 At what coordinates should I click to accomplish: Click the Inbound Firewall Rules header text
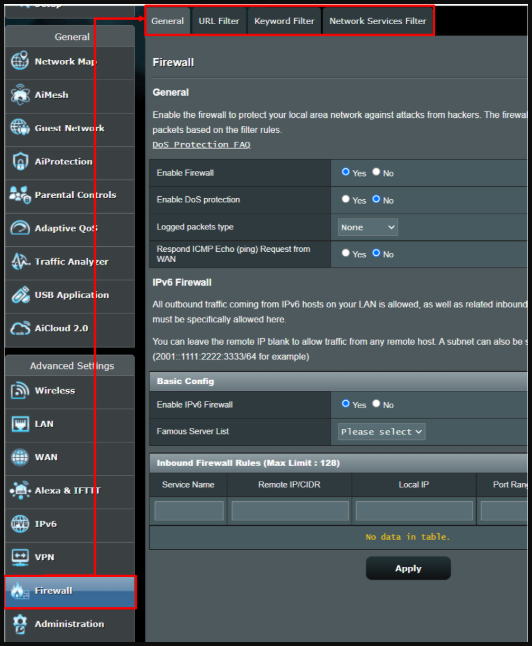coord(248,463)
